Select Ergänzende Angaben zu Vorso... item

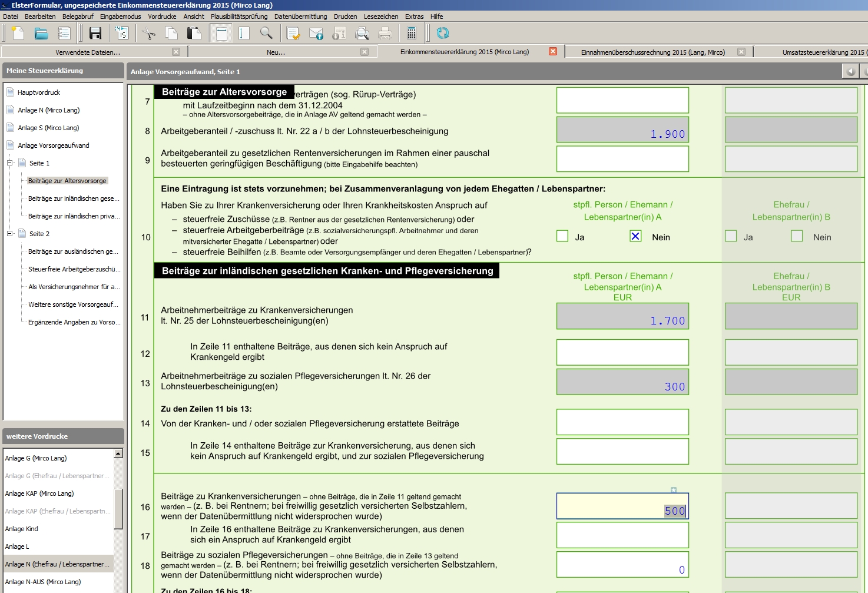(74, 322)
